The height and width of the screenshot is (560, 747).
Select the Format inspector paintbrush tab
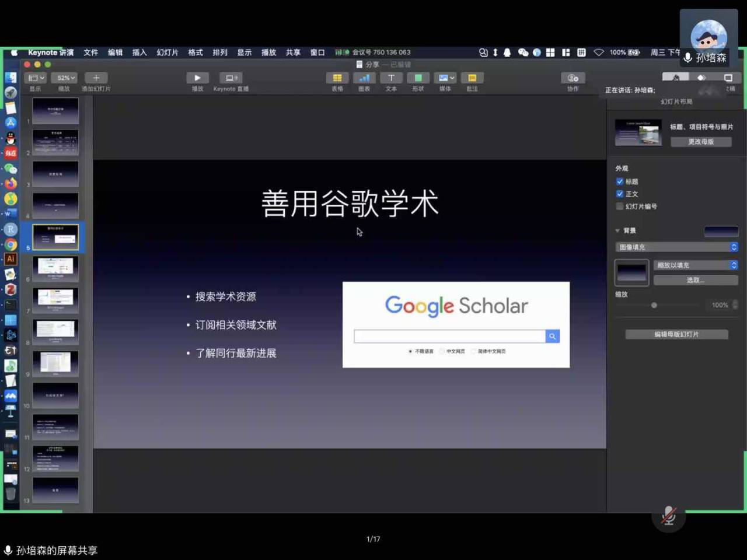[676, 78]
